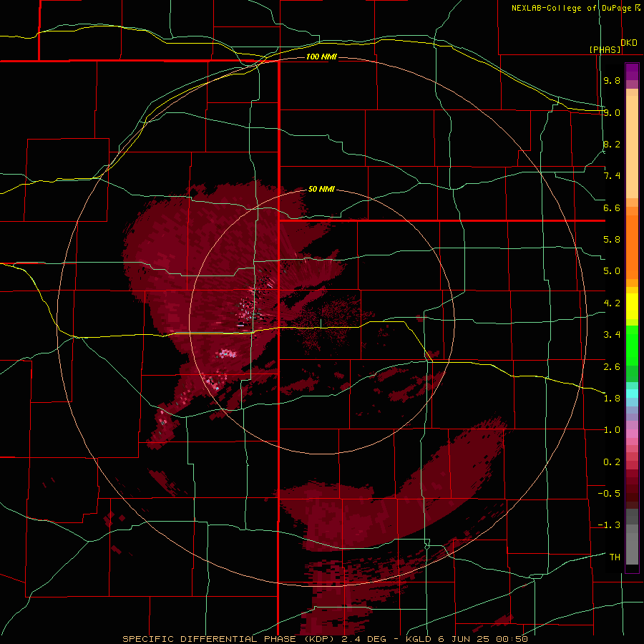Click the 0.2 scale value
Image resolution: width=644 pixels, height=644 pixels.
click(x=612, y=462)
